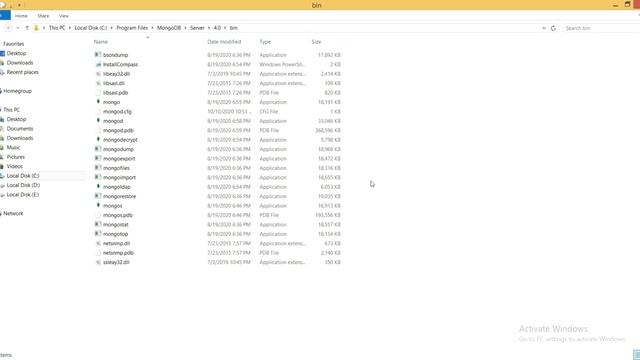Click the Back navigation arrow
The image size is (640, 360).
tap(8, 28)
